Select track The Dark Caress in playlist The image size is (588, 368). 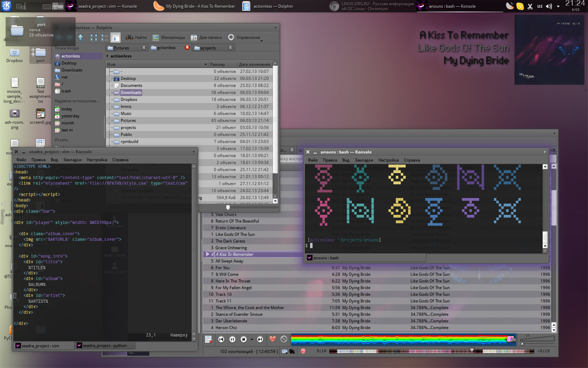click(x=252, y=241)
